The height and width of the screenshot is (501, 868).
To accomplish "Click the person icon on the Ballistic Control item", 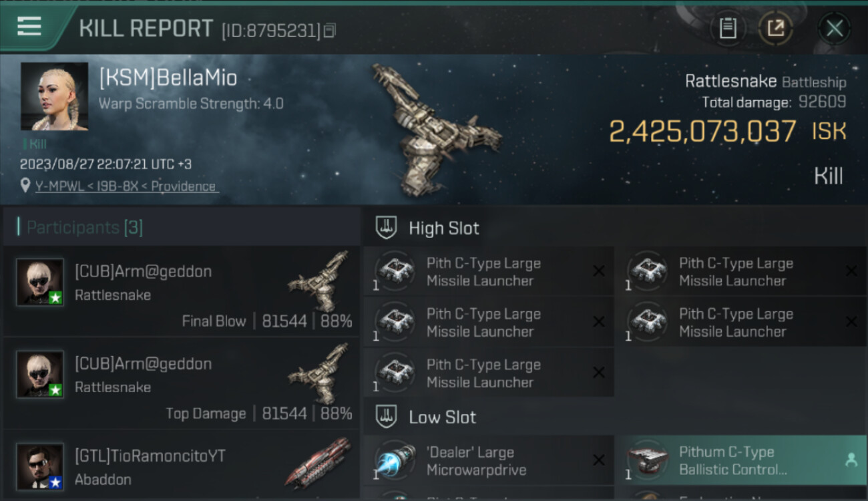I will 851,460.
